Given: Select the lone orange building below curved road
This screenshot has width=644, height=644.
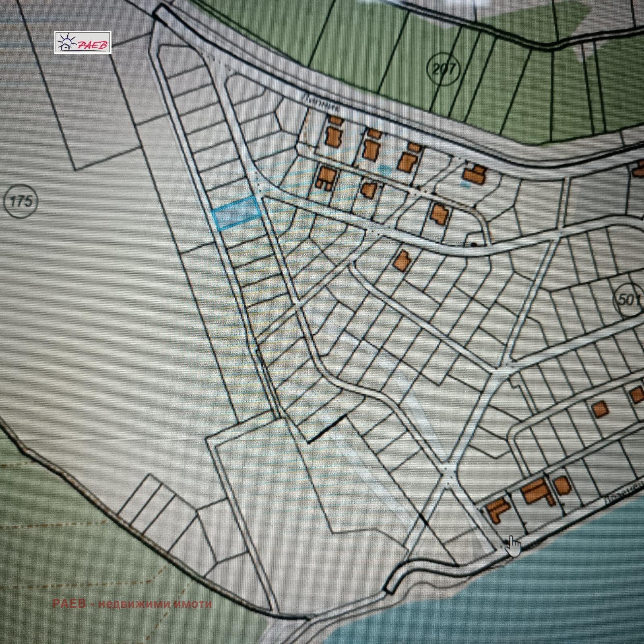Looking at the screenshot, I should (402, 260).
